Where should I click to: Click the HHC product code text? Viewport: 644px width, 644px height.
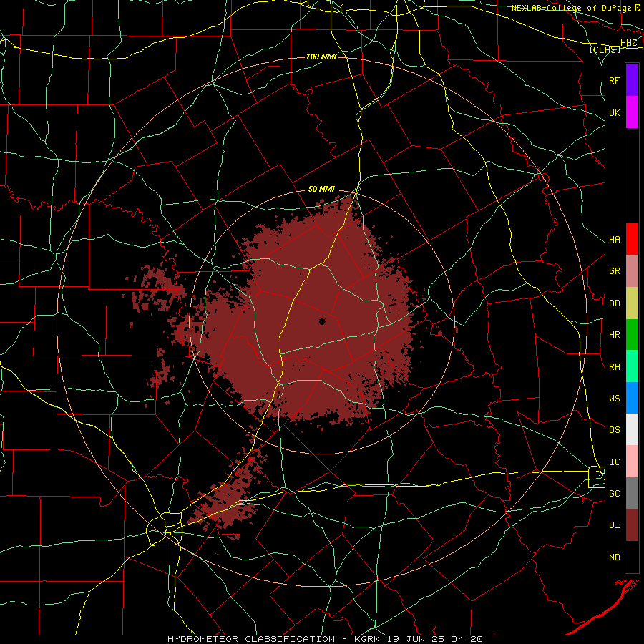click(629, 43)
